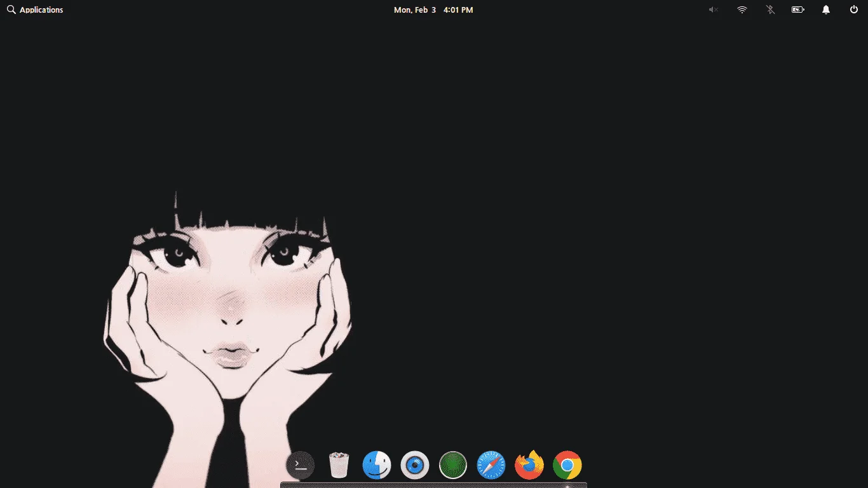The image size is (868, 488).
Task: Open the notifications bell indicator
Action: 826,10
